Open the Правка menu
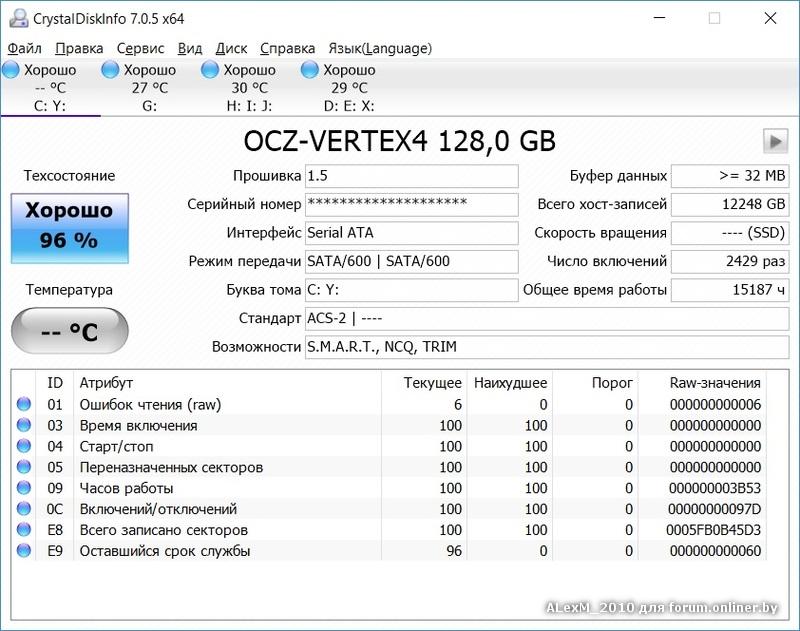This screenshot has width=800, height=631. click(79, 48)
